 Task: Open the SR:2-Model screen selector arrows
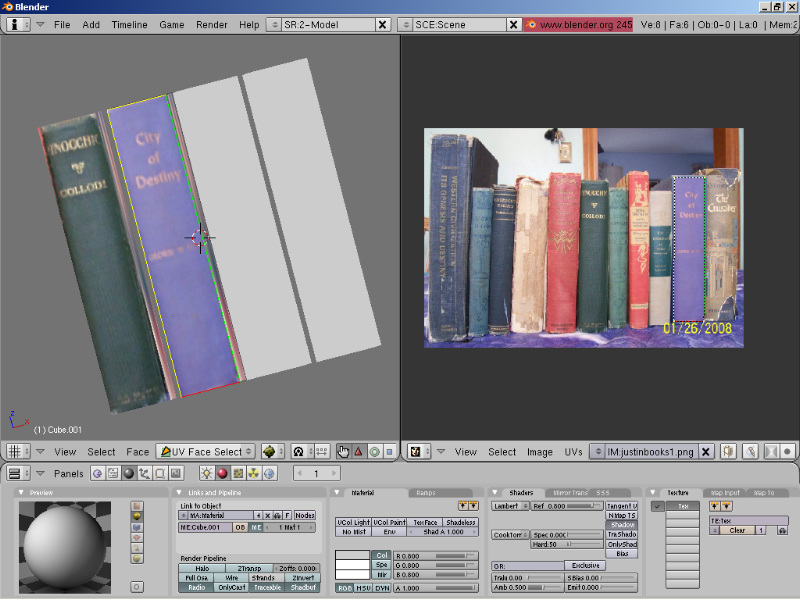[x=274, y=24]
